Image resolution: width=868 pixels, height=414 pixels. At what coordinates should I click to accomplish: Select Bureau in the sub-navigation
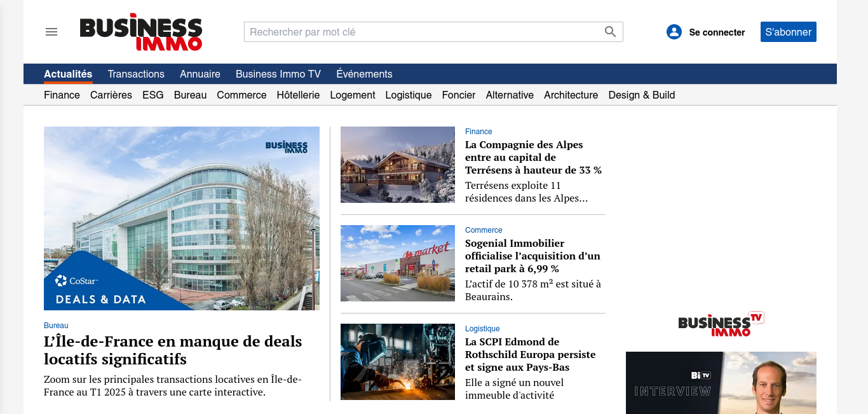190,95
